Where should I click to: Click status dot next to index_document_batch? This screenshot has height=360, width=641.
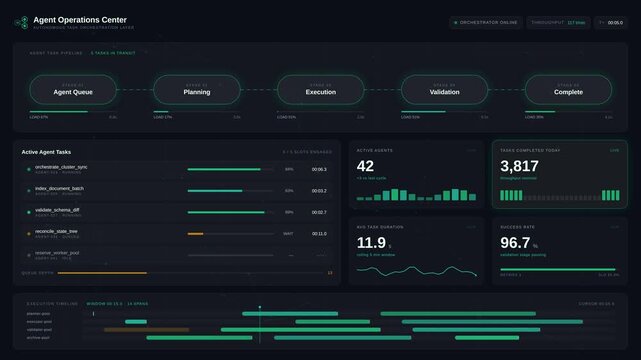pyautogui.click(x=29, y=191)
